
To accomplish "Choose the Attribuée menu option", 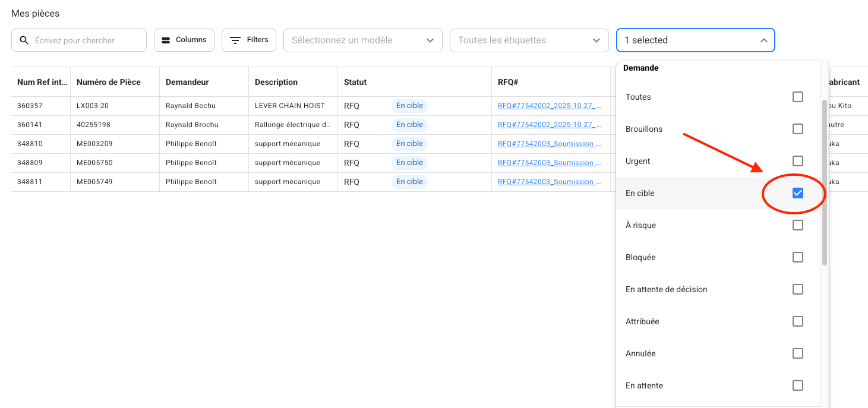I will [x=642, y=321].
